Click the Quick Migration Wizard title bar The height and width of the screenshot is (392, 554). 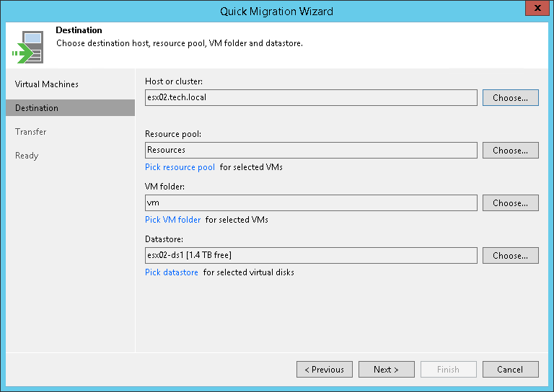tap(276, 12)
